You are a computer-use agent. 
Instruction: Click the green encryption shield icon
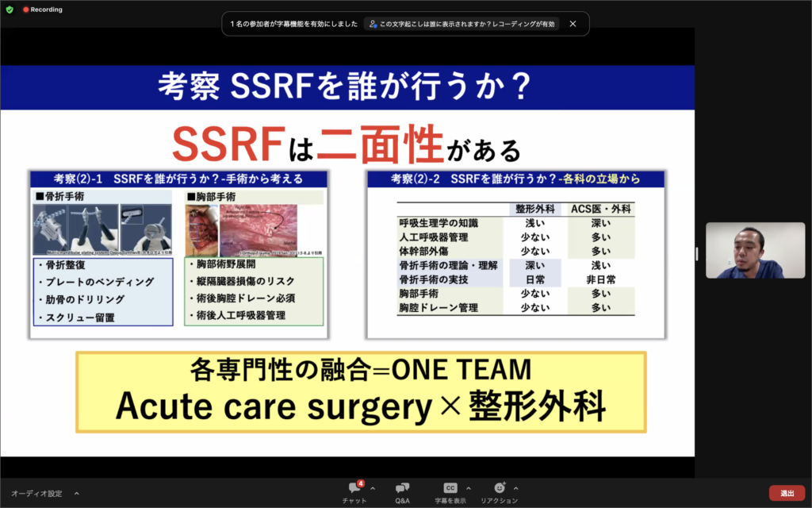(10, 10)
